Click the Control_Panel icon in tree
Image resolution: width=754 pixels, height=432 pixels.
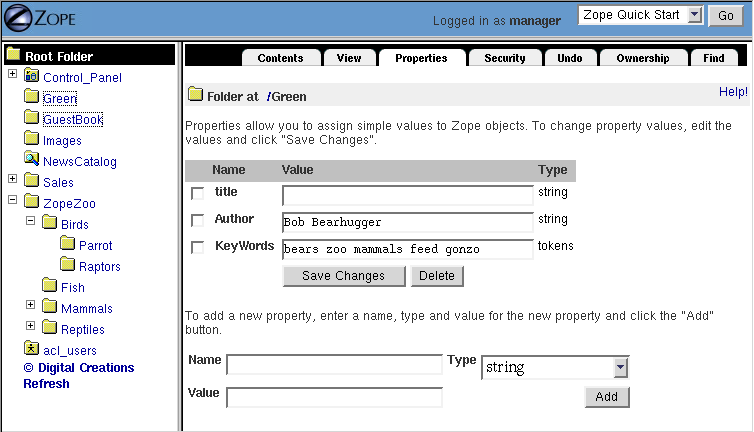[31, 77]
